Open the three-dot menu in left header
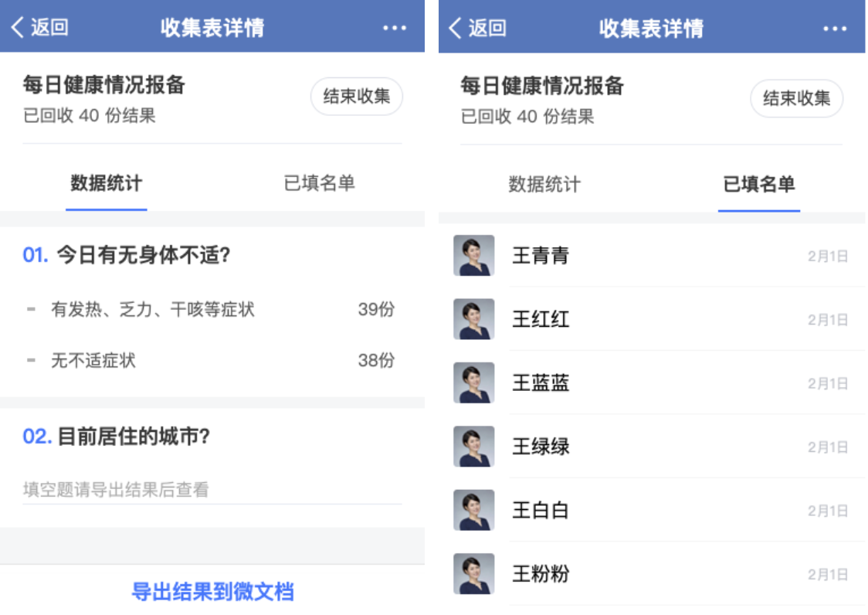The width and height of the screenshot is (868, 615). [x=395, y=28]
